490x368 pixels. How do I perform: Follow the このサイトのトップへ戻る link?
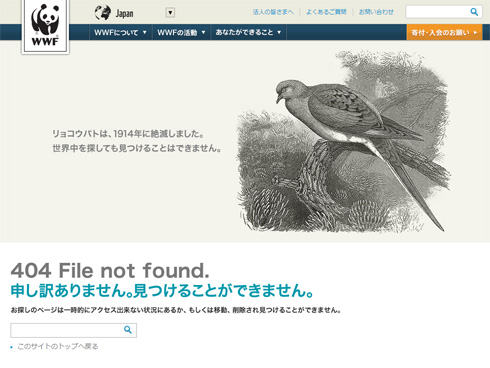point(58,346)
